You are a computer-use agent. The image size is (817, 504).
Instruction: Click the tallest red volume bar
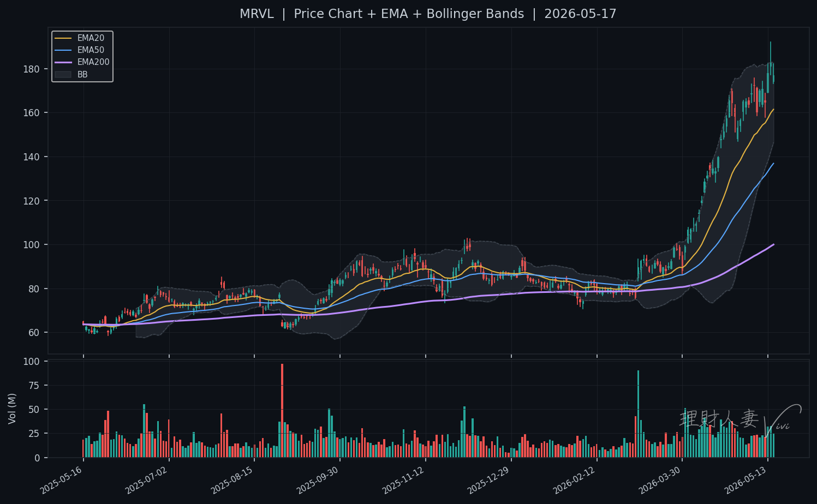282,411
